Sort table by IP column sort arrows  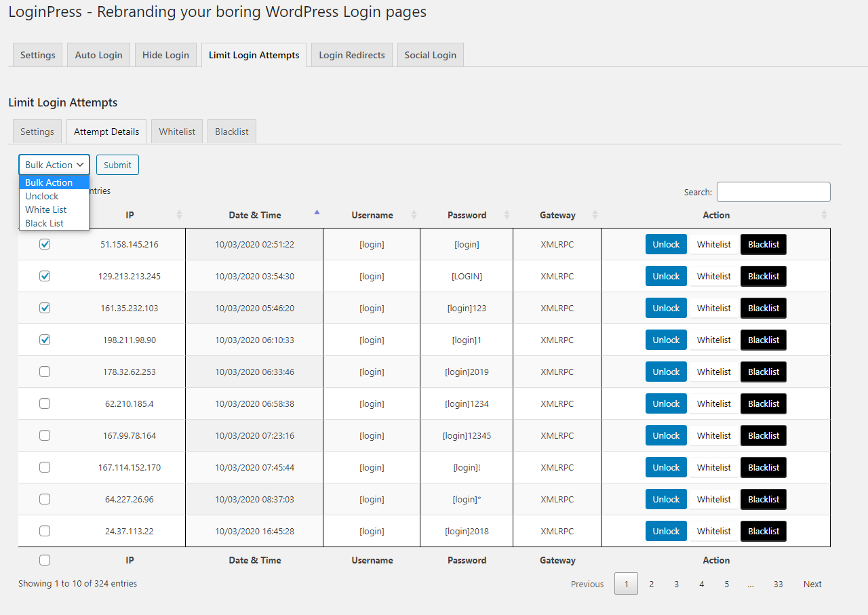(179, 215)
